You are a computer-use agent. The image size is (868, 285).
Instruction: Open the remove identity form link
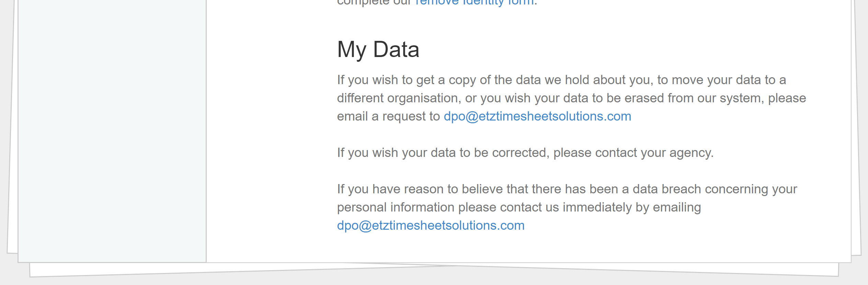click(475, 3)
